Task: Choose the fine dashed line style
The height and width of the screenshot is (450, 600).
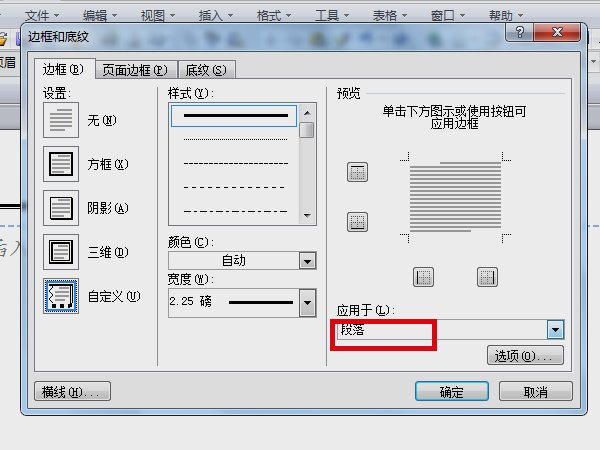Action: click(x=234, y=163)
